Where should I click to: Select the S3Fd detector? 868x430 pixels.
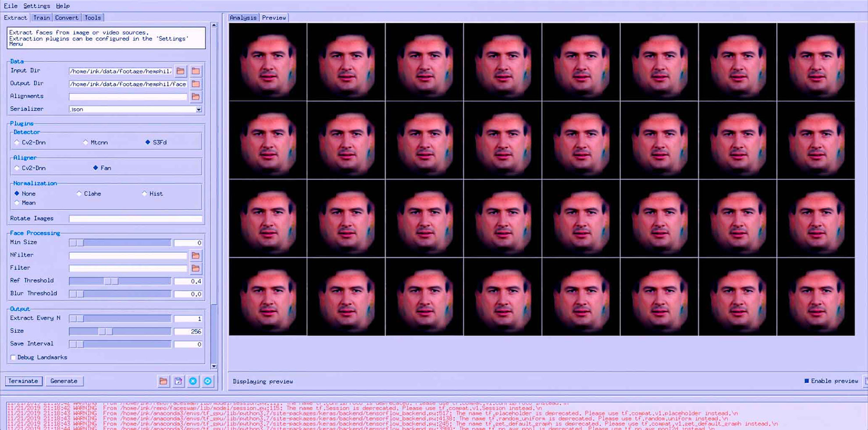pyautogui.click(x=156, y=142)
